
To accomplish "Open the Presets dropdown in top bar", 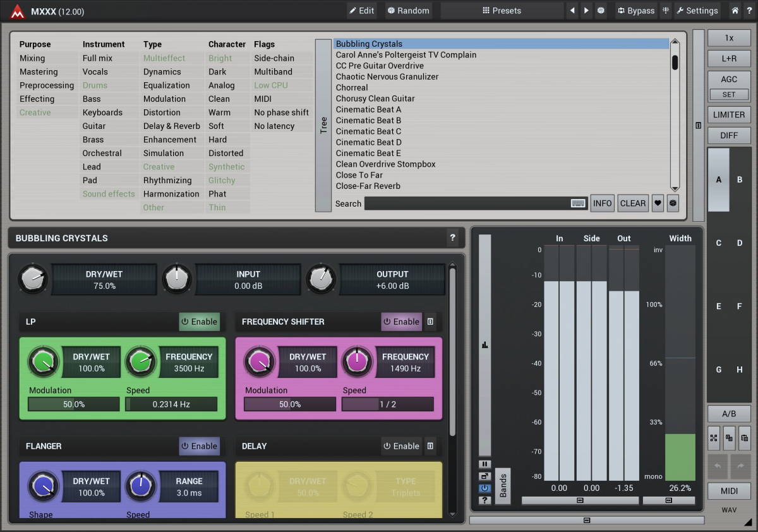I will tap(502, 11).
